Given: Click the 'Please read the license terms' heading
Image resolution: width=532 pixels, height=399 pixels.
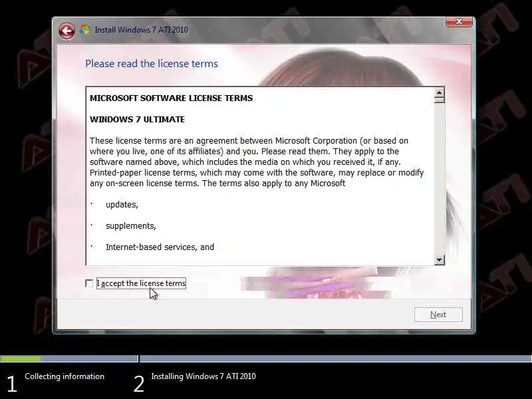Looking at the screenshot, I should 152,64.
